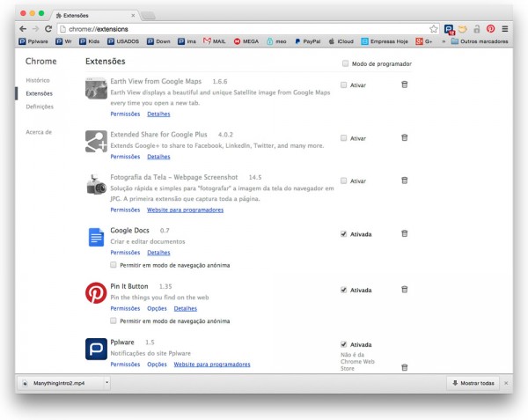Screen dimensions: 528x420
Task: Expand hidden bookmarks with the chevron
Action: coord(444,41)
